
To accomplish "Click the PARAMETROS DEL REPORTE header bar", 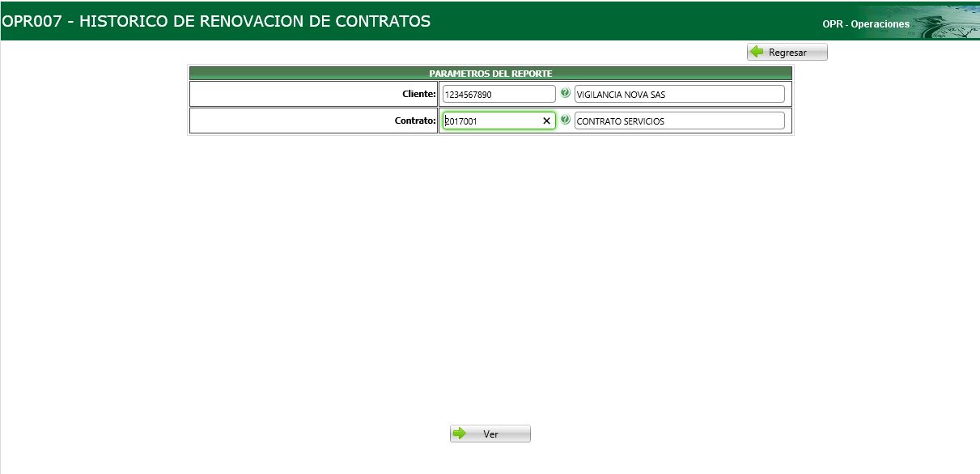I will point(490,72).
